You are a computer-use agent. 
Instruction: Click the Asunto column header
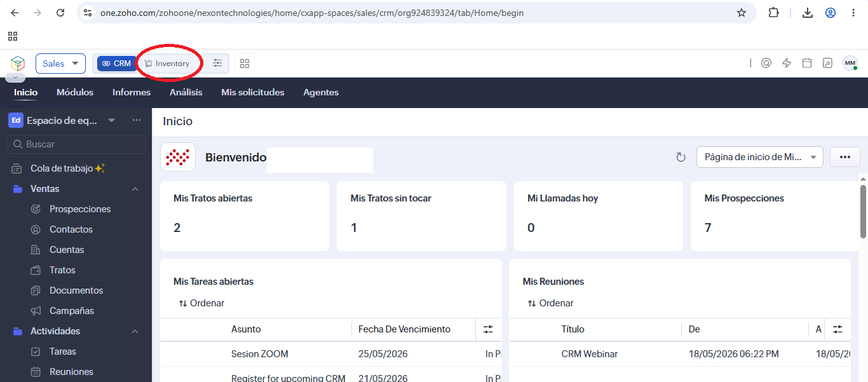[x=246, y=329]
